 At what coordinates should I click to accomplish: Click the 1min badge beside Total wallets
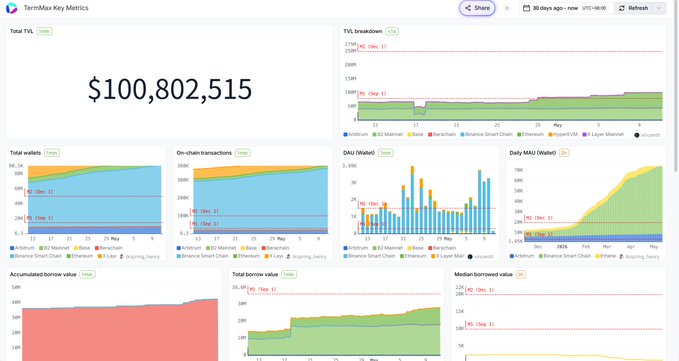click(x=52, y=153)
